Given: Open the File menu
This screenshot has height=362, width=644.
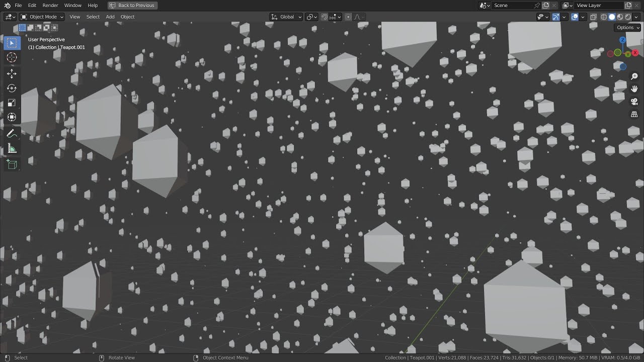Looking at the screenshot, I should pos(18,5).
